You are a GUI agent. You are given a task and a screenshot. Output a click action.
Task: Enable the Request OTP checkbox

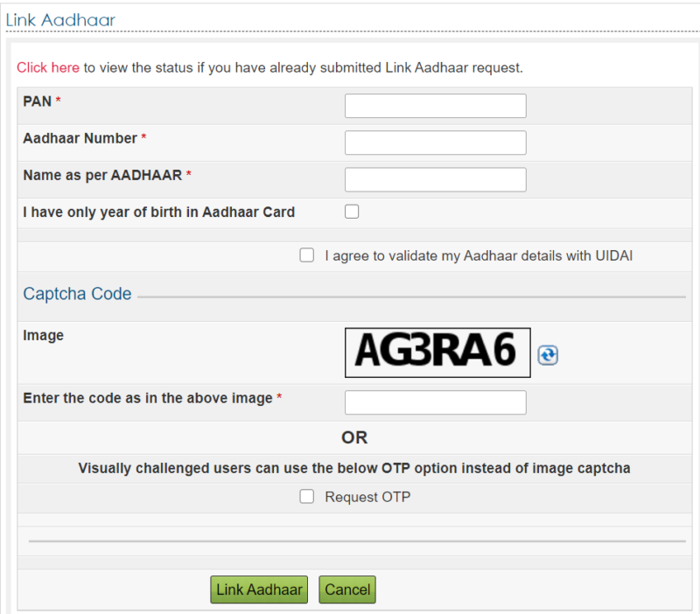[x=307, y=496]
